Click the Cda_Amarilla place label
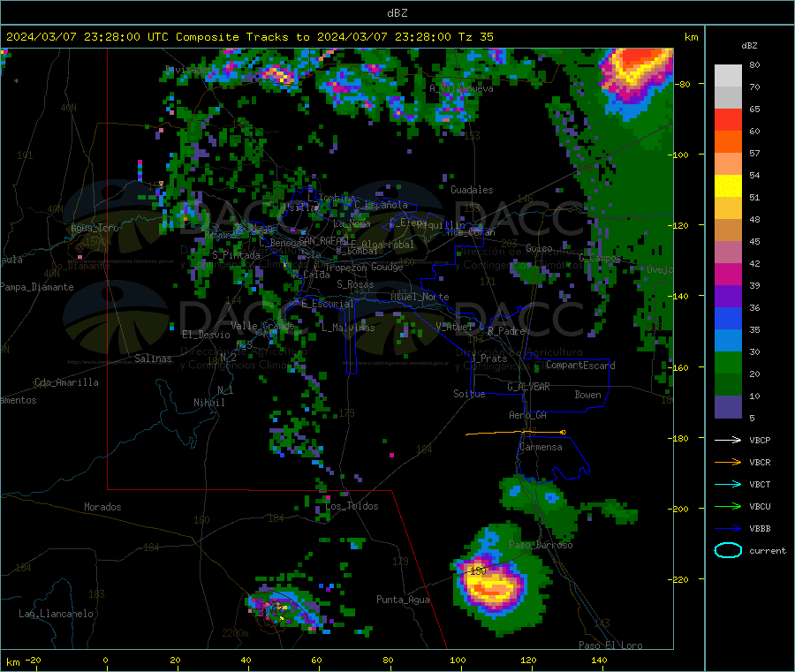The height and width of the screenshot is (672, 795). (x=66, y=382)
